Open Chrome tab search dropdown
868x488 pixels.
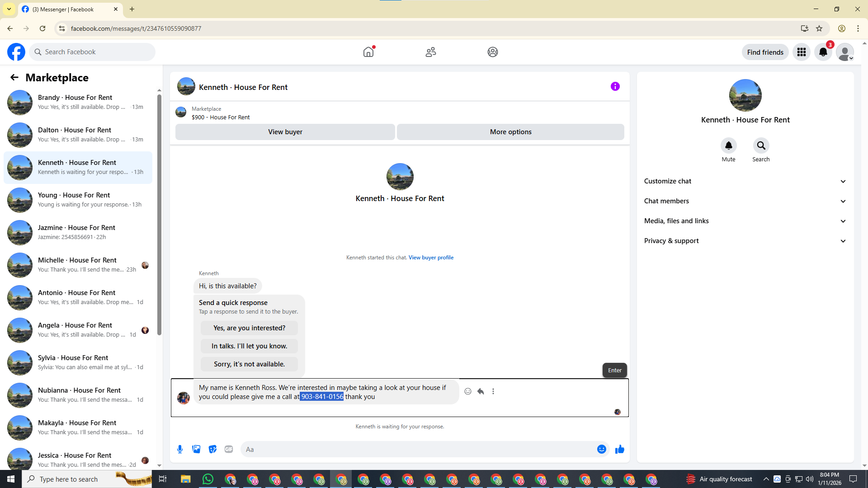(x=9, y=9)
